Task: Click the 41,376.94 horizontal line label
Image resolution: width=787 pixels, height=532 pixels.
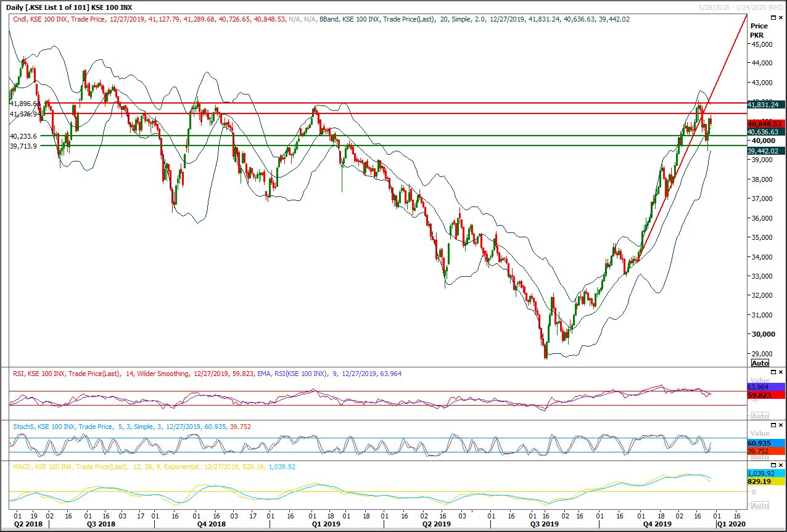Action: click(x=25, y=114)
